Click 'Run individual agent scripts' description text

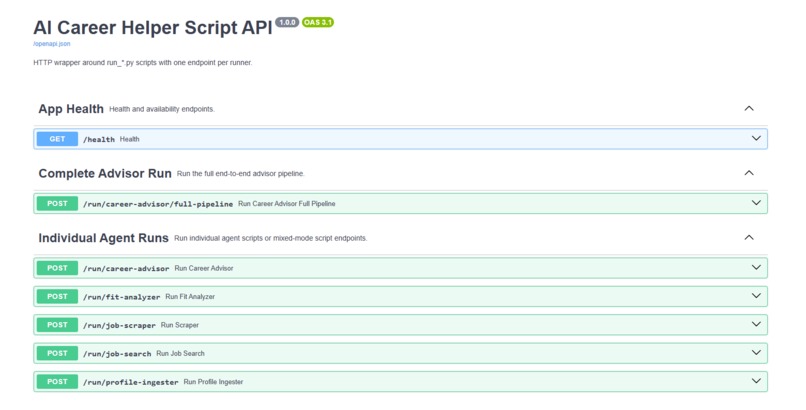[271, 238]
